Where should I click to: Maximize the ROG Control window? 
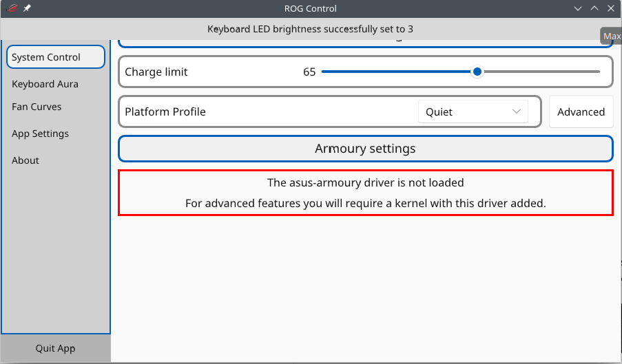click(594, 9)
